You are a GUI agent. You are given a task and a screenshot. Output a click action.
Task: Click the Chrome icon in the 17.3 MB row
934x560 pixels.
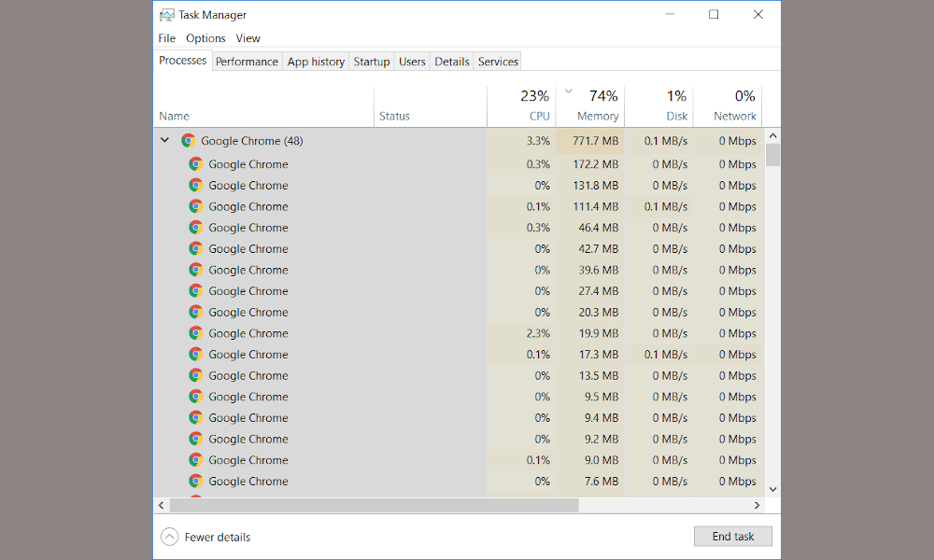195,354
